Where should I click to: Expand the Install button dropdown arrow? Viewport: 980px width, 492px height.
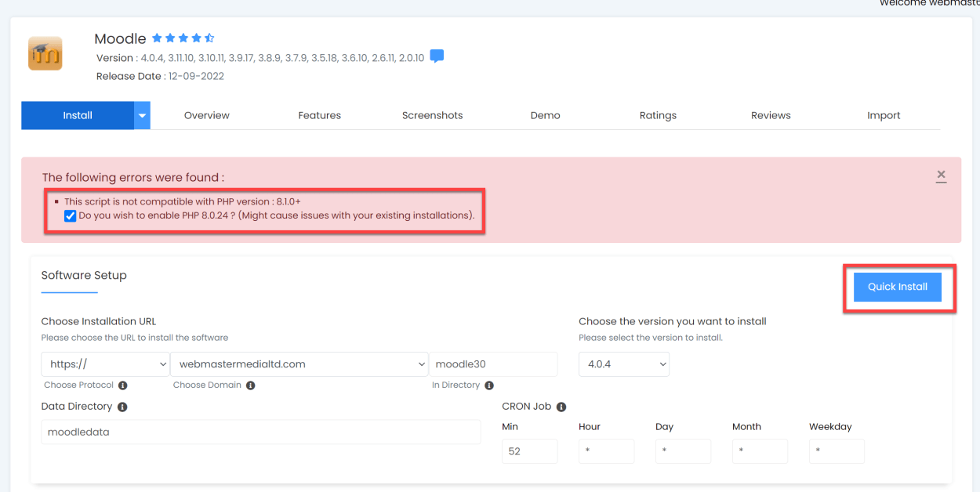[142, 115]
